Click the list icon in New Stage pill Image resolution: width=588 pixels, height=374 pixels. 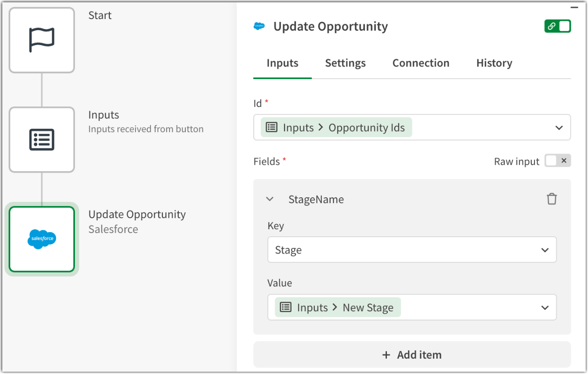pos(286,307)
